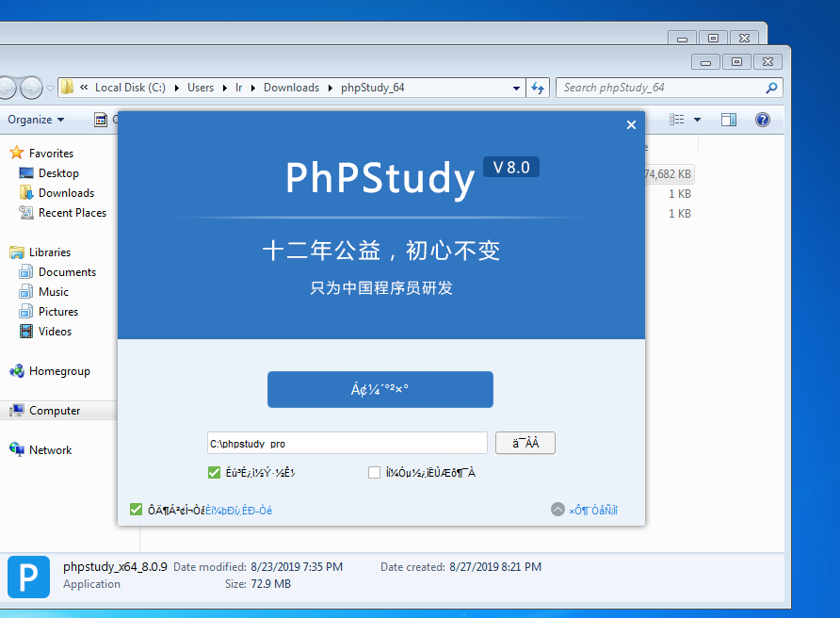
Task: Click the browse button beside the install path
Action: pos(525,444)
